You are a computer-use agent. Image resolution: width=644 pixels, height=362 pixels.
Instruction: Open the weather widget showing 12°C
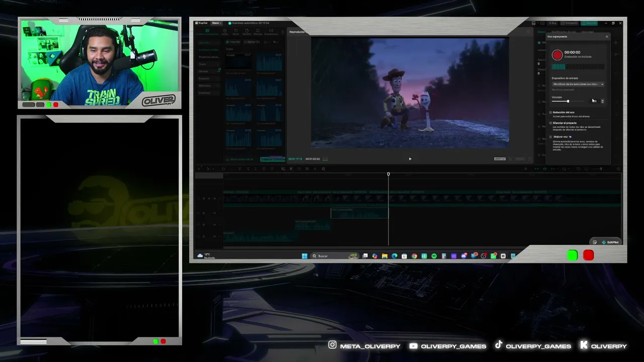click(x=206, y=256)
